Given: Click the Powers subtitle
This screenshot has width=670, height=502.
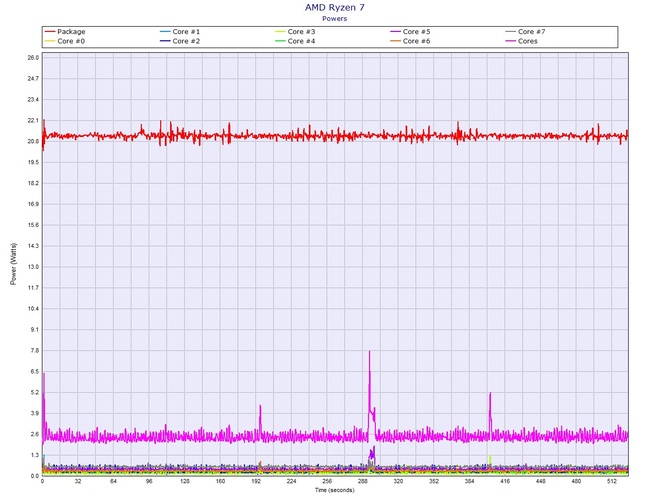Looking at the screenshot, I should click(x=335, y=18).
